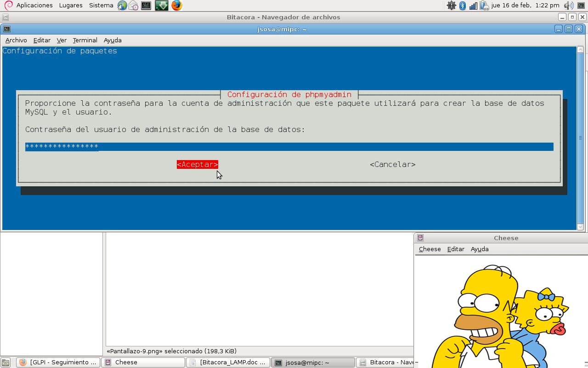Open Lugares menu
Screen dimensions: 588x368
tap(71, 6)
